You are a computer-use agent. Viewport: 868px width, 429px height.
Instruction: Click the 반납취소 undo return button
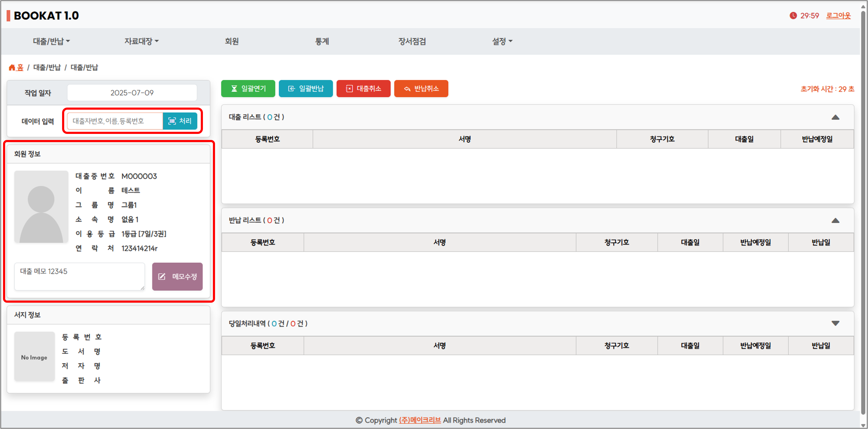tap(421, 89)
